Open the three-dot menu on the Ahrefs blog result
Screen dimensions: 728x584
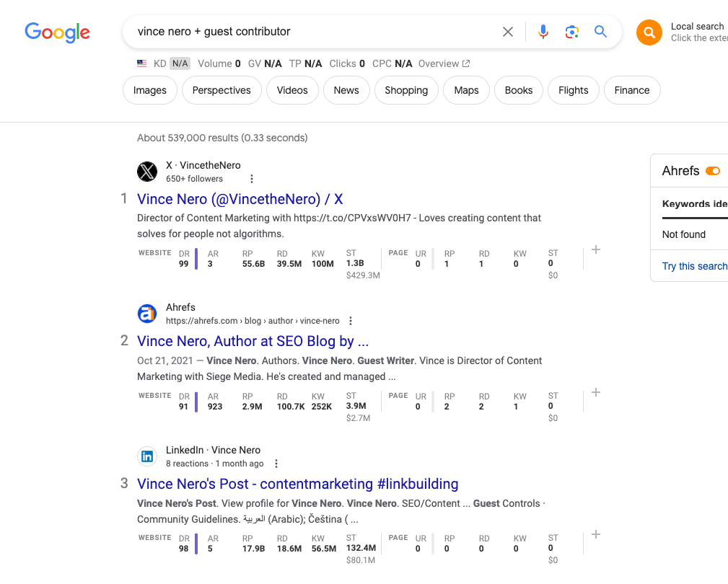(x=351, y=320)
